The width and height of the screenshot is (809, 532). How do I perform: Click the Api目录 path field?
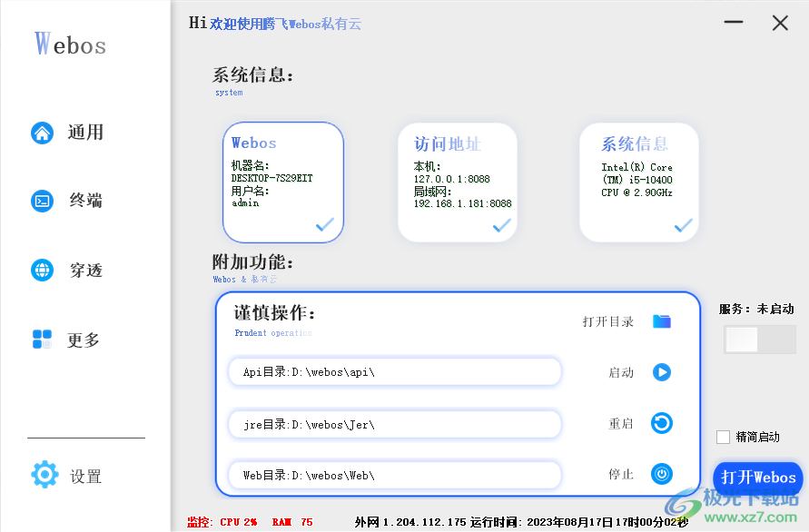coord(395,371)
